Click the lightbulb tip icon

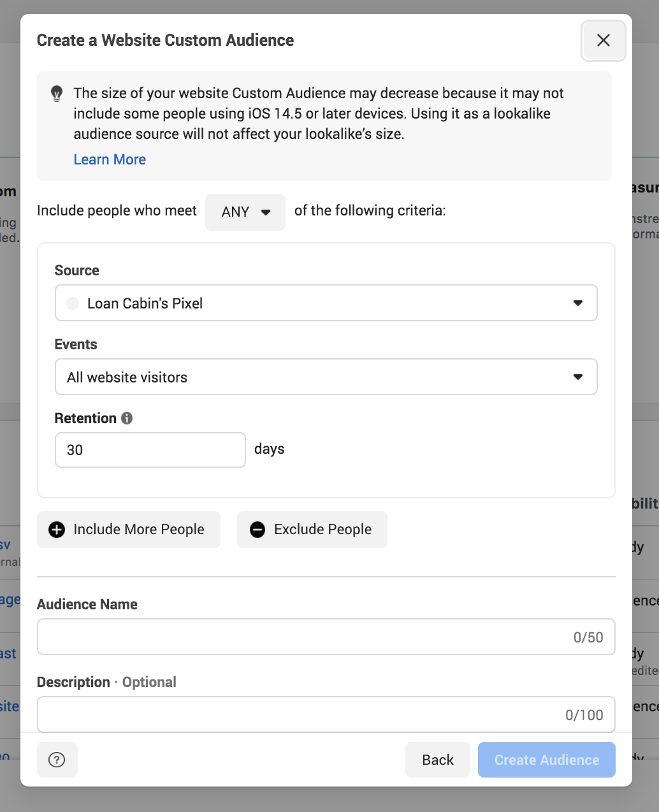tap(57, 94)
